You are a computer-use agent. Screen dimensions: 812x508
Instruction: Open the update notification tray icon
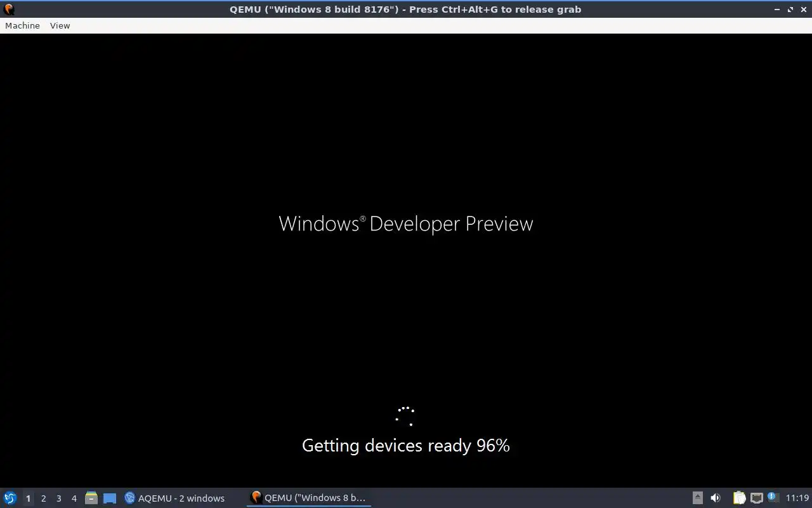point(772,497)
